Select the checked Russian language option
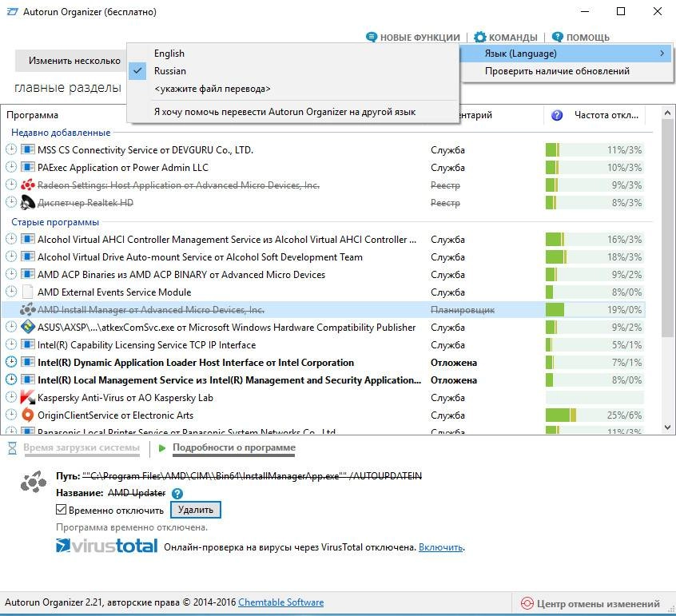 click(293, 70)
